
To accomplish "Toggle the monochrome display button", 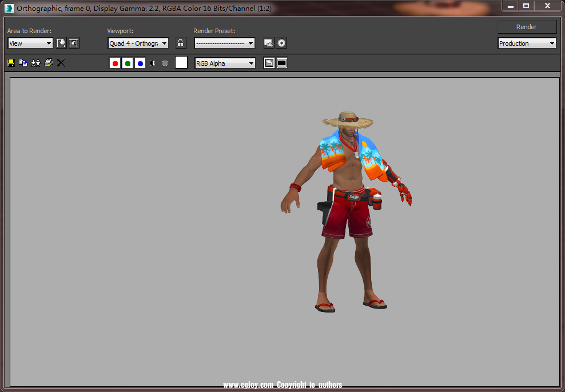I will pos(165,63).
